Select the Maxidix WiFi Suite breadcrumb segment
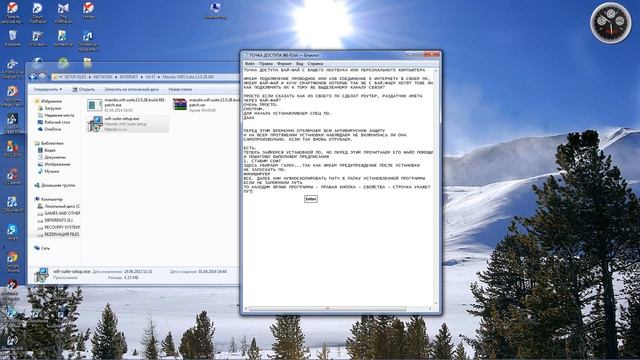This screenshot has width=640, height=360. [188, 77]
